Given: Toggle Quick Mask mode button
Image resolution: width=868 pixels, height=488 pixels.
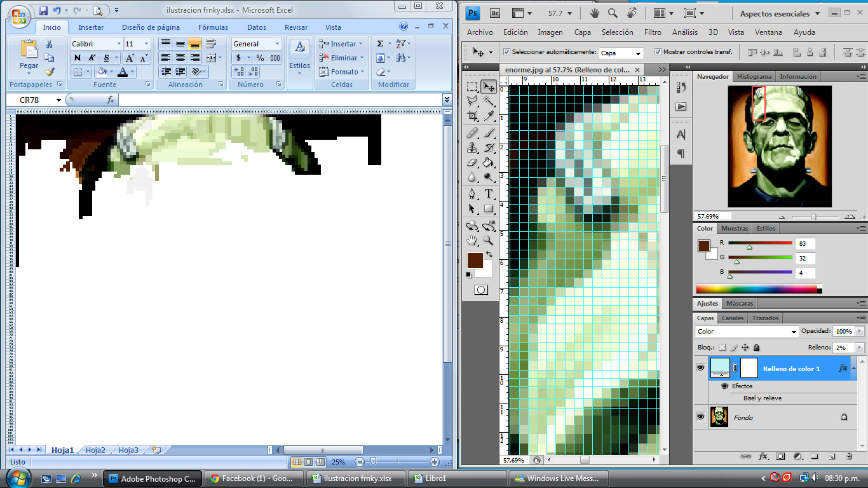Looking at the screenshot, I should pyautogui.click(x=481, y=290).
